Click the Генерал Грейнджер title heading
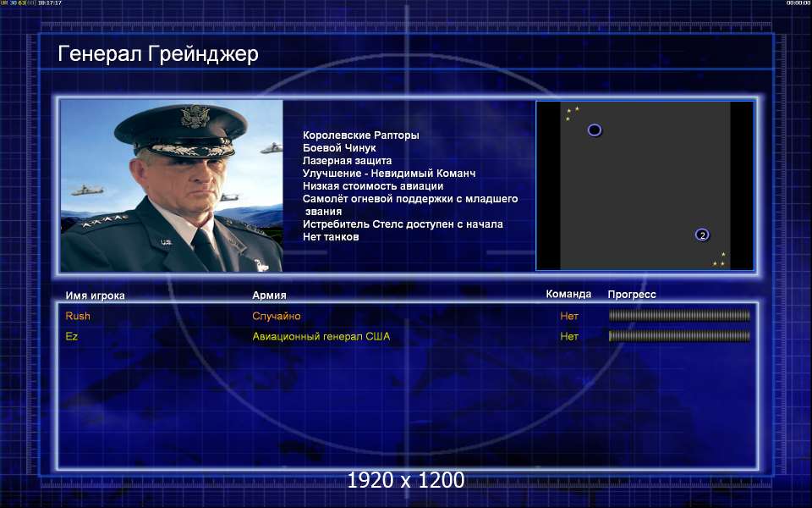The image size is (812, 508). tap(158, 54)
